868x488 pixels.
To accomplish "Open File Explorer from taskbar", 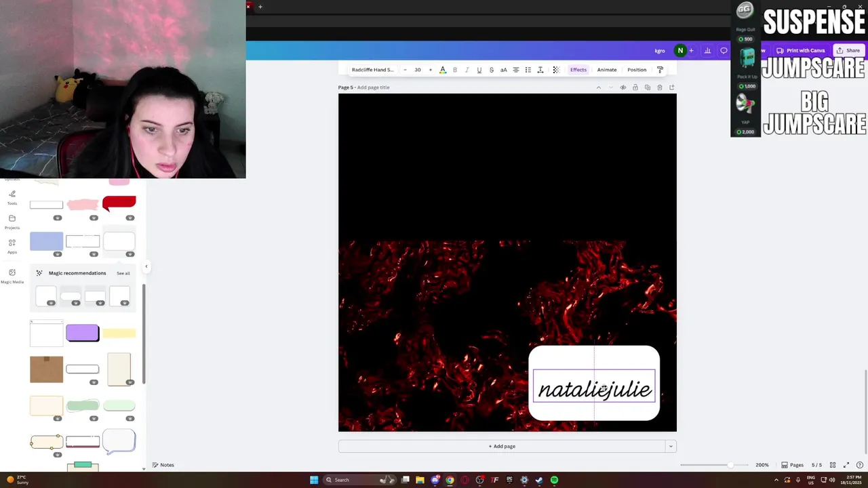I will click(x=420, y=480).
